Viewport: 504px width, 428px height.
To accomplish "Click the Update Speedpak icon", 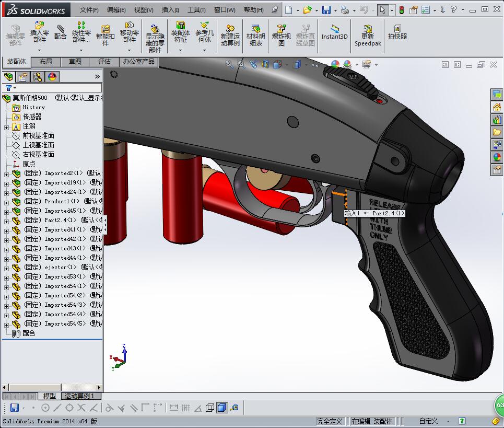I will tap(368, 36).
